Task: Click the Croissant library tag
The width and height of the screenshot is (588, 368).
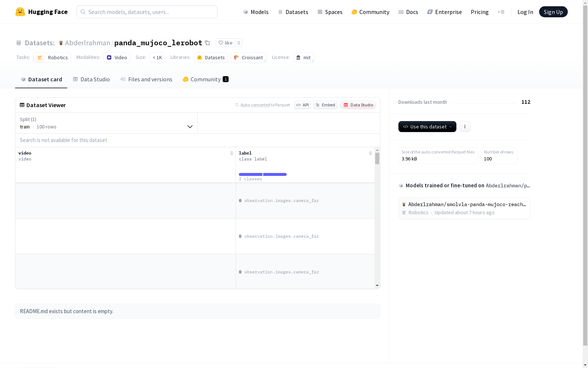Action: point(248,57)
